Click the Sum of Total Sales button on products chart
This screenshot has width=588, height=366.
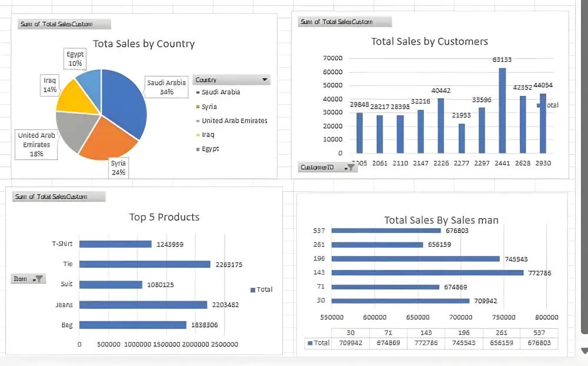pyautogui.click(x=59, y=197)
